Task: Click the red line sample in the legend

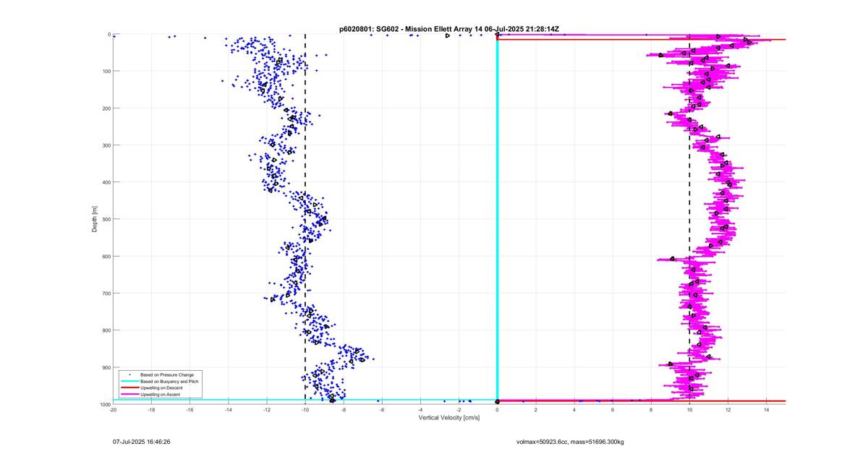Action: pos(129,388)
